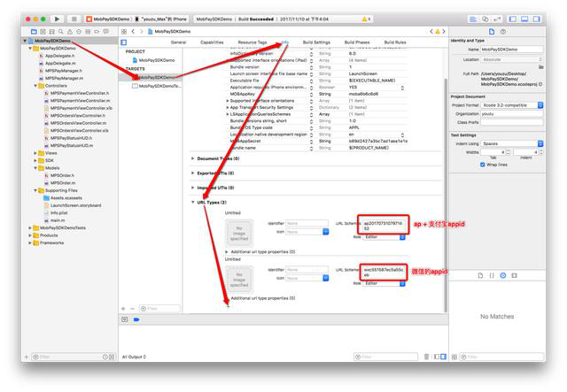Switch to the Capabilities tab
The height and width of the screenshot is (392, 567).
(212, 42)
